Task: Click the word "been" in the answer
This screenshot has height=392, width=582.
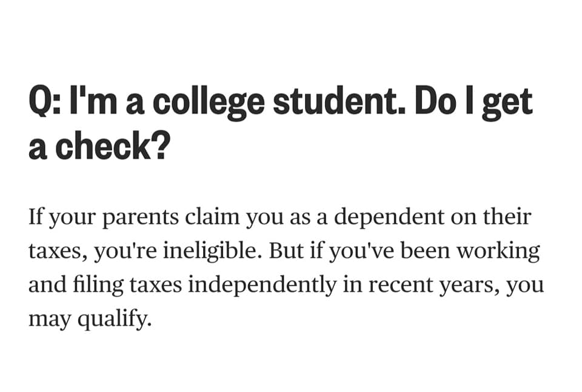Action: click(x=416, y=250)
